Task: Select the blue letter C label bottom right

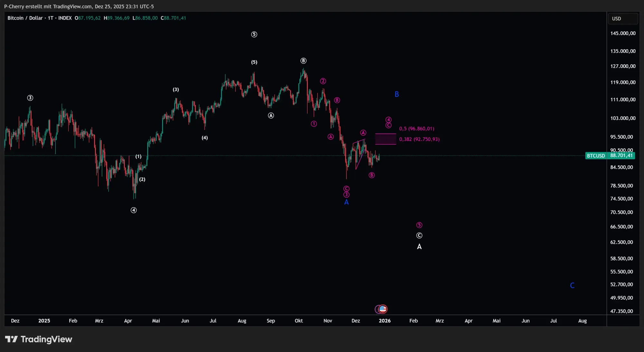Action: pos(573,285)
